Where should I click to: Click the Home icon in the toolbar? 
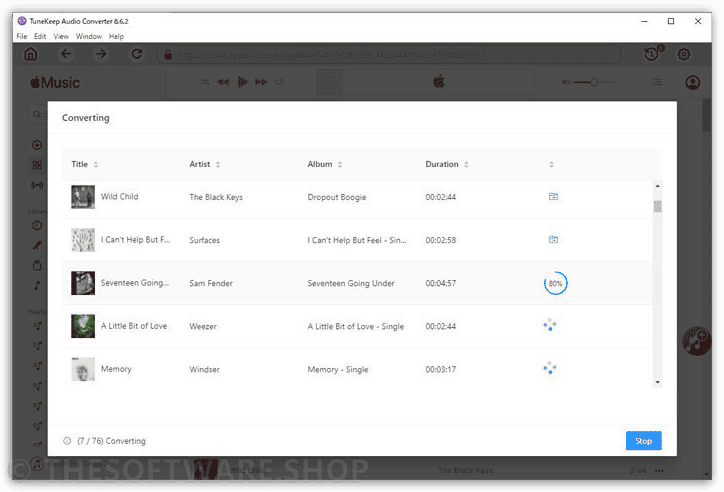[x=30, y=54]
